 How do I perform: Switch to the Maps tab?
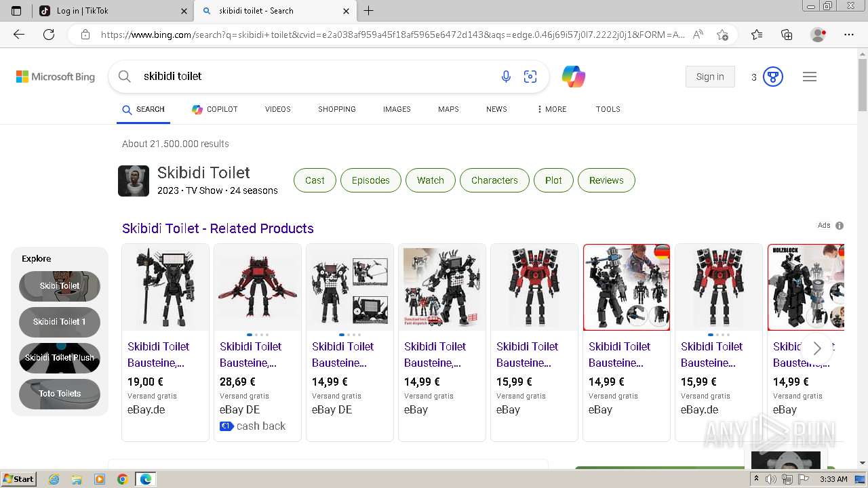click(x=448, y=109)
